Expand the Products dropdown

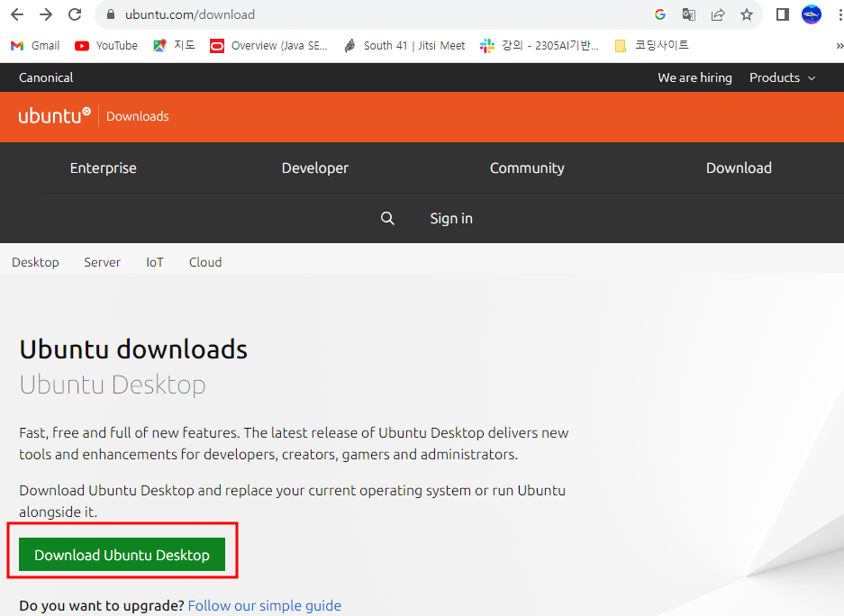pyautogui.click(x=783, y=77)
